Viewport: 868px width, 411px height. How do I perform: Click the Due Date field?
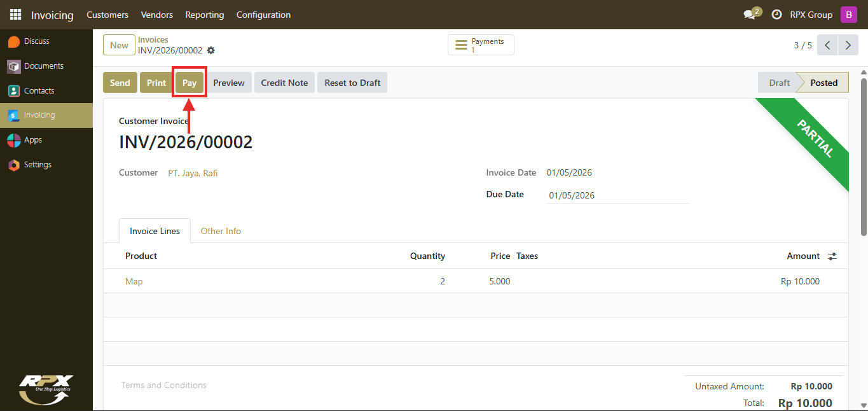tap(618, 195)
